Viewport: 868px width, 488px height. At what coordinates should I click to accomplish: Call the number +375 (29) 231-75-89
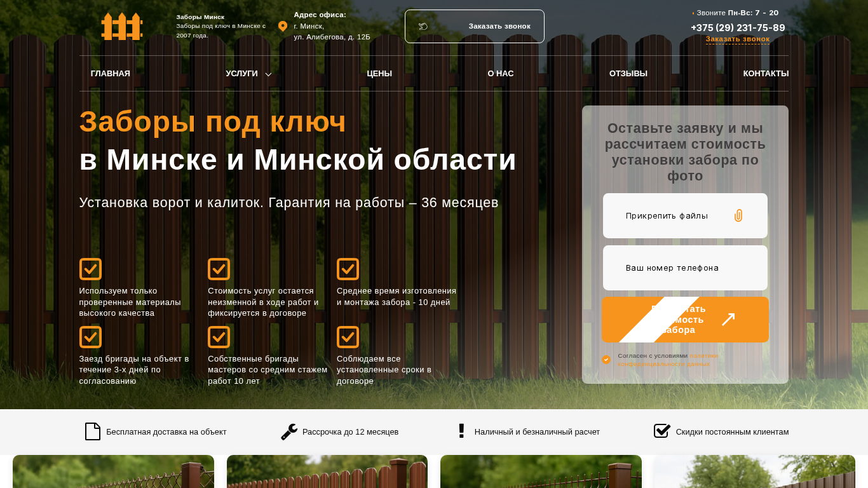click(738, 28)
